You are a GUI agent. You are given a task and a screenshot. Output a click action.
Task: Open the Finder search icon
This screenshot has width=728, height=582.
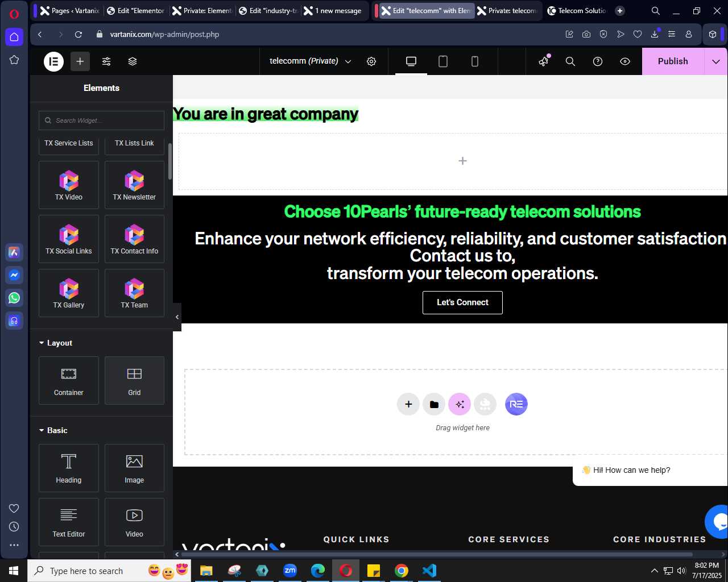570,61
